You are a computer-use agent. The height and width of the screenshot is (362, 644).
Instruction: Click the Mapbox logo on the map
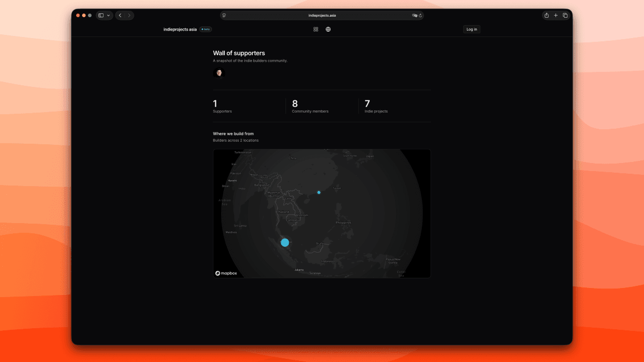click(x=227, y=273)
